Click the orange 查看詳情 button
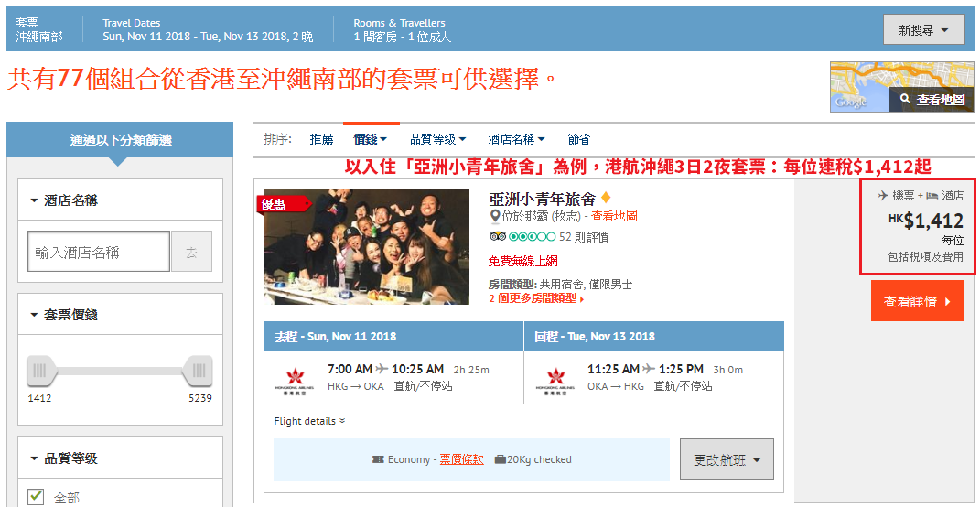Screen dimensions: 980x507 pyautogui.click(x=918, y=302)
